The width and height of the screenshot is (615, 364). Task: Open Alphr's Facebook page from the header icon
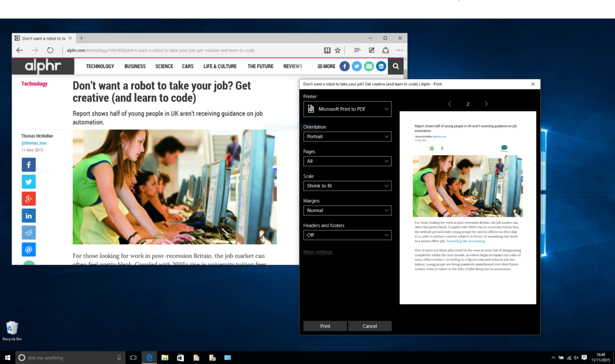[344, 66]
